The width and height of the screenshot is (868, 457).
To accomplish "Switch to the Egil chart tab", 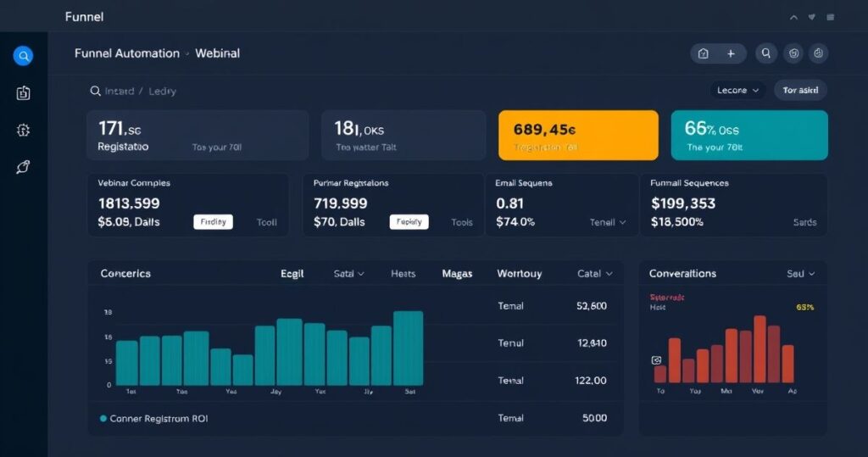I will click(x=292, y=274).
